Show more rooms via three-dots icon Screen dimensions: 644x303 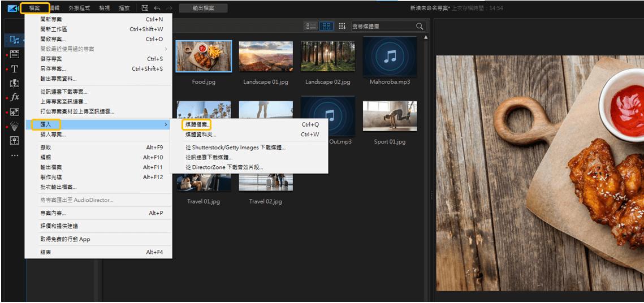(15, 155)
